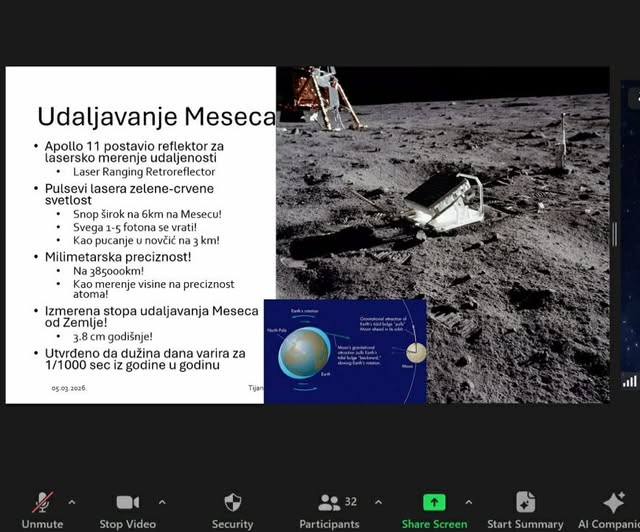Expand the Participants options chevron
640x532 pixels.
pos(378,502)
